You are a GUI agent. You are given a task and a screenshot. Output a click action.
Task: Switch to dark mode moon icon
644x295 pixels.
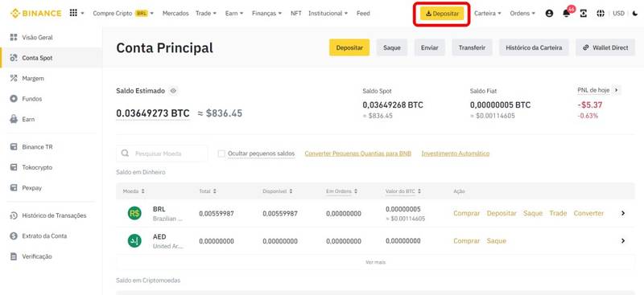point(635,14)
